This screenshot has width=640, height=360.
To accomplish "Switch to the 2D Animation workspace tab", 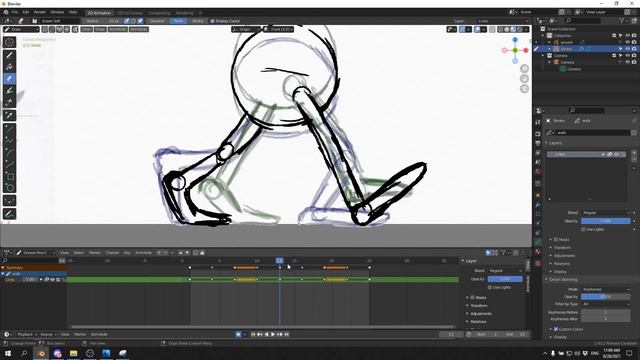I will [100, 13].
